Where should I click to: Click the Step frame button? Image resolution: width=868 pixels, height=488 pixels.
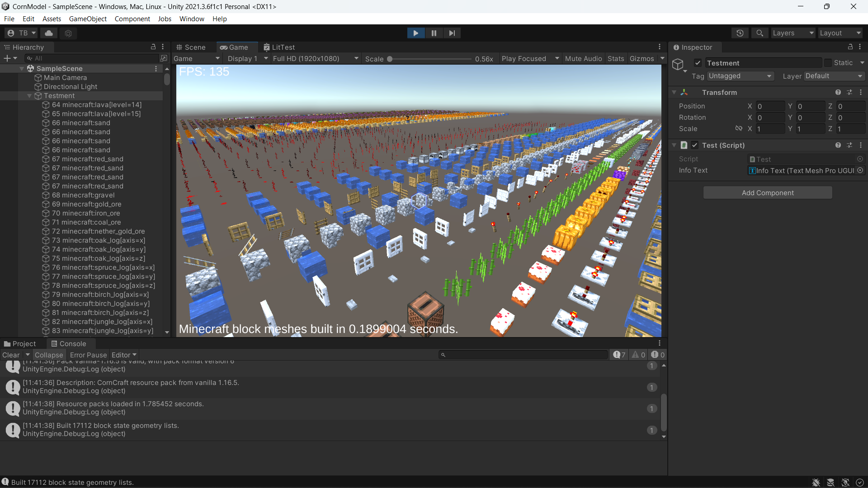pyautogui.click(x=452, y=33)
